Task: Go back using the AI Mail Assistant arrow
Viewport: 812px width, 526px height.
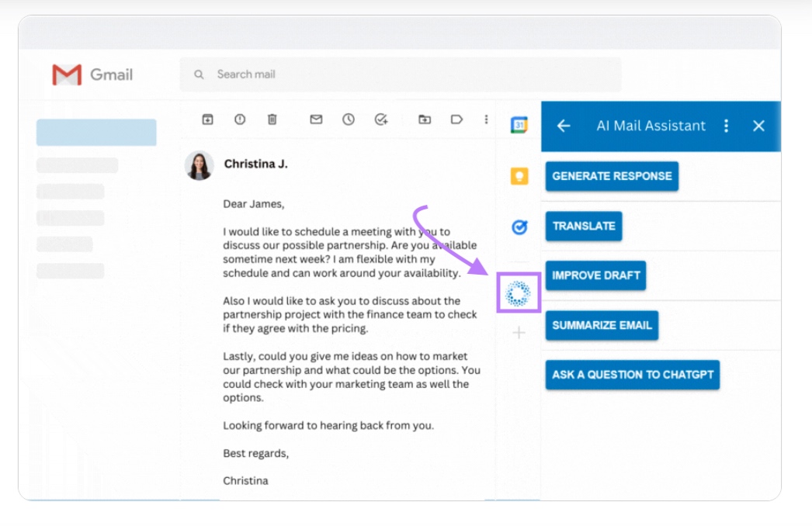Action: click(x=564, y=126)
